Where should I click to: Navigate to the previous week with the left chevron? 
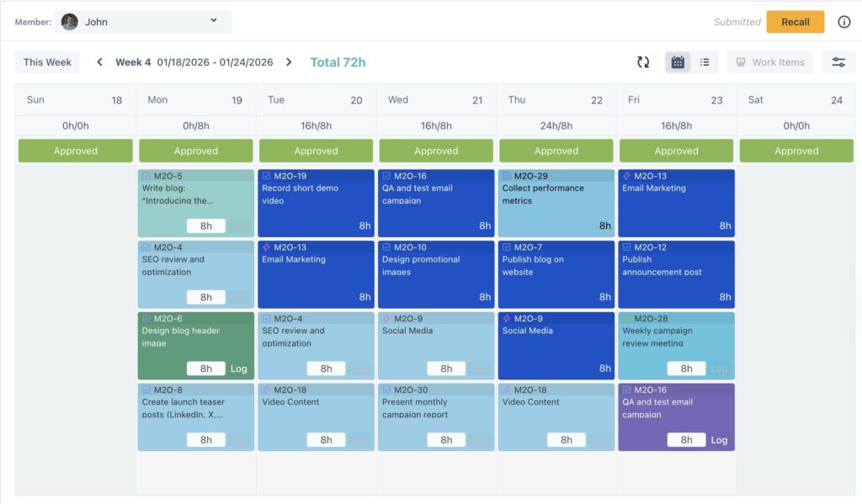pyautogui.click(x=99, y=61)
